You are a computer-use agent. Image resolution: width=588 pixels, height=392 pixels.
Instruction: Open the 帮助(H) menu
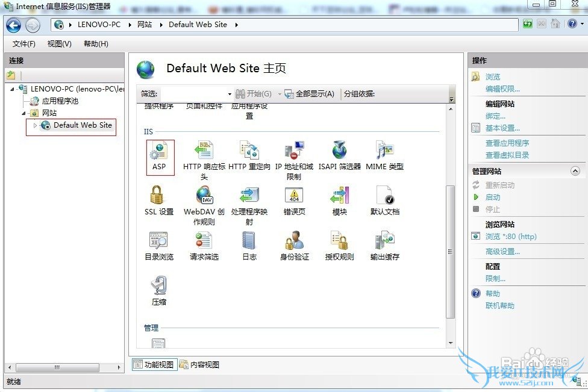pyautogui.click(x=96, y=44)
